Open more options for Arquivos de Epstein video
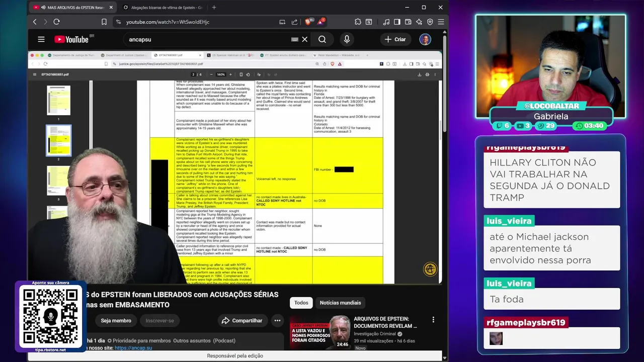The image size is (644, 362). (433, 319)
